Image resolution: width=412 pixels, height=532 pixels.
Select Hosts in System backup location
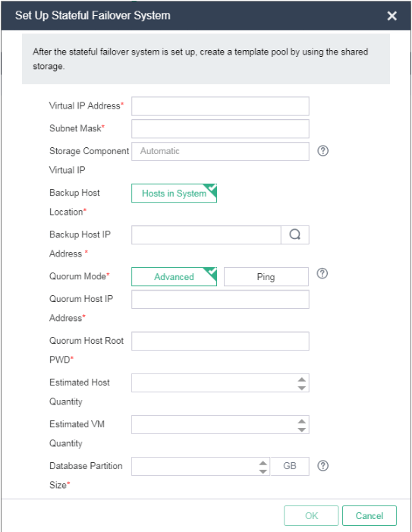pos(174,194)
